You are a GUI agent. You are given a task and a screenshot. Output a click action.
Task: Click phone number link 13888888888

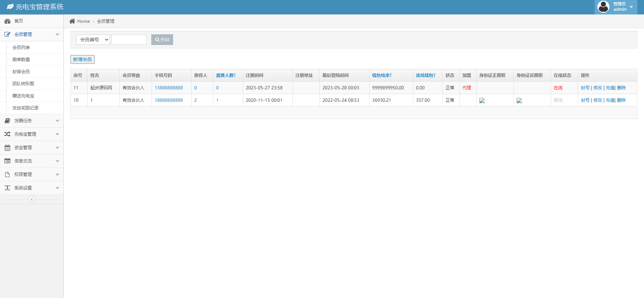169,88
